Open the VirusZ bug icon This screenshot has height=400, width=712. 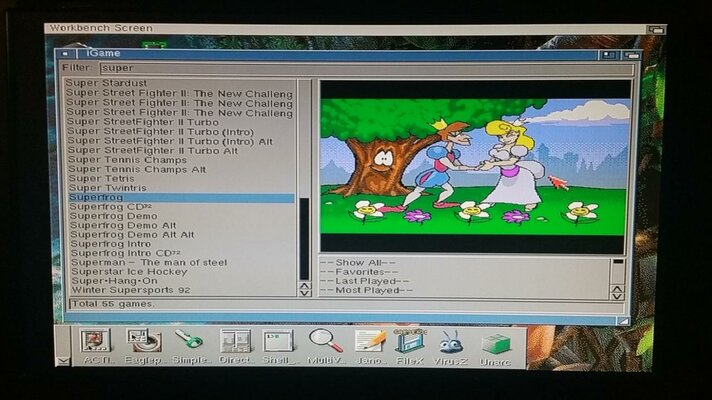[x=452, y=343]
